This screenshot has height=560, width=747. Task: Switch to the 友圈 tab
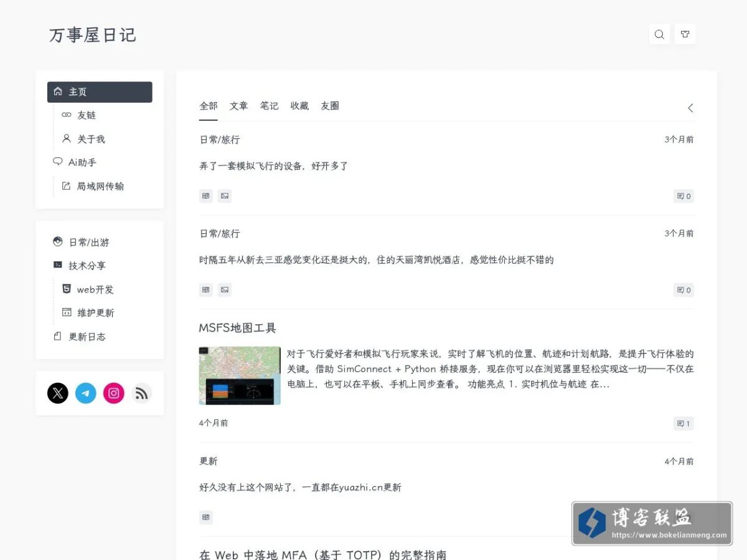click(x=330, y=106)
